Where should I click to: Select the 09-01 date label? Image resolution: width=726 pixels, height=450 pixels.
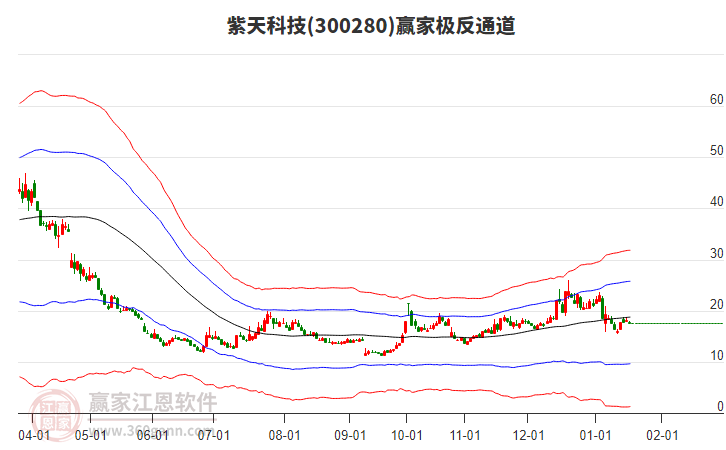tap(350, 436)
